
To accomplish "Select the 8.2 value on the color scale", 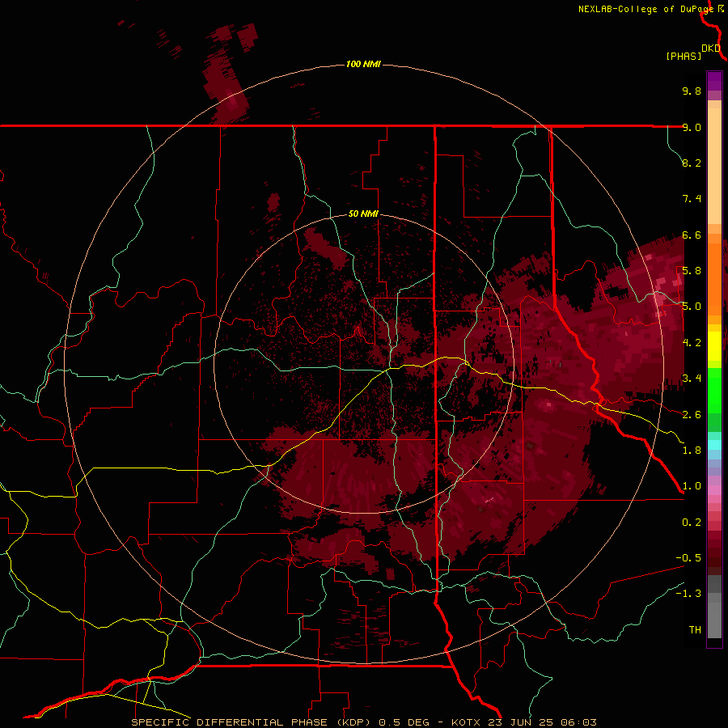I will tap(692, 163).
